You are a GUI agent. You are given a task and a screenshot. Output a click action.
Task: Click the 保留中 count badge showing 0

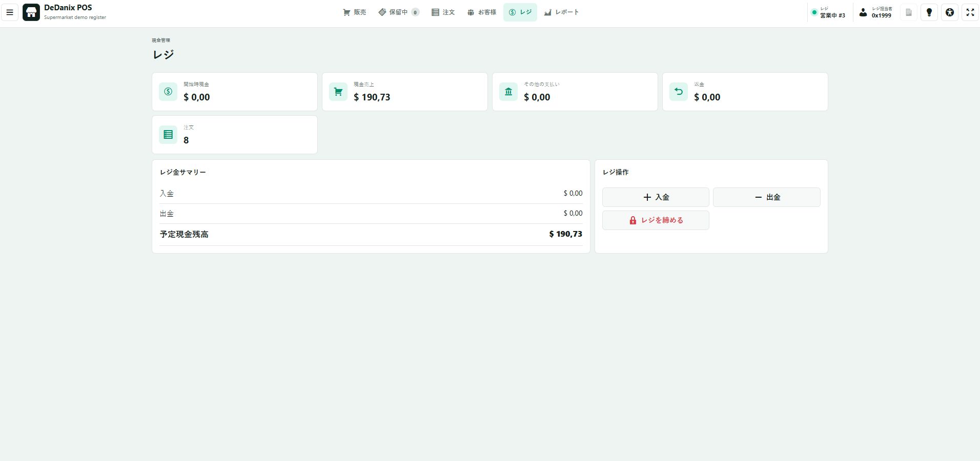coord(415,12)
